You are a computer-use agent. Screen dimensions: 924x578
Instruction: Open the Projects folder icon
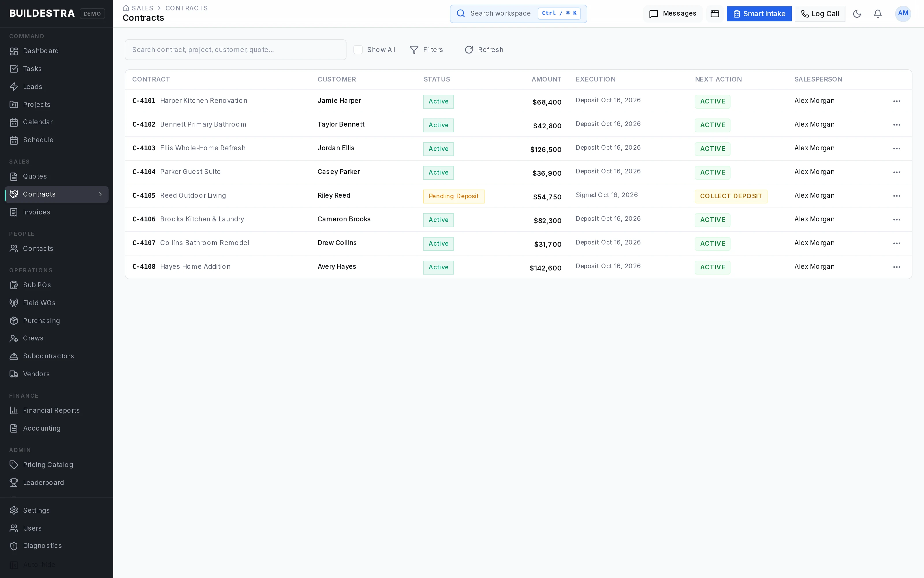coord(14,104)
